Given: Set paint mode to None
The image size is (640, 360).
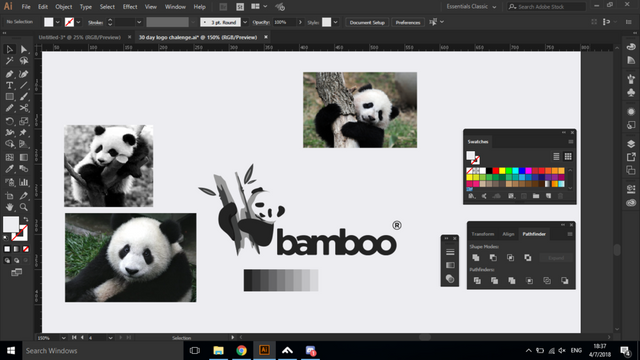Looking at the screenshot, I should pos(26,249).
